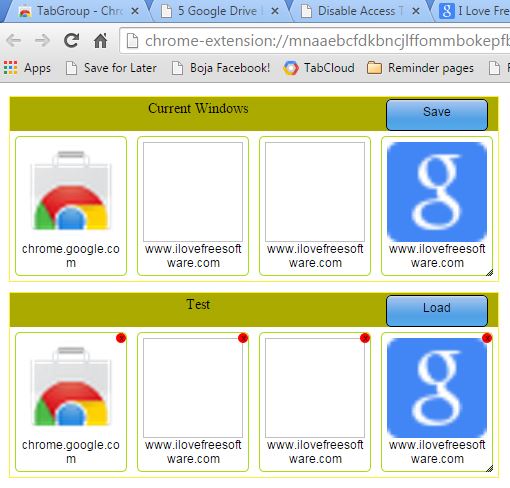The width and height of the screenshot is (510, 488).
Task: Focus the chrome-extension address bar
Action: pos(315,41)
